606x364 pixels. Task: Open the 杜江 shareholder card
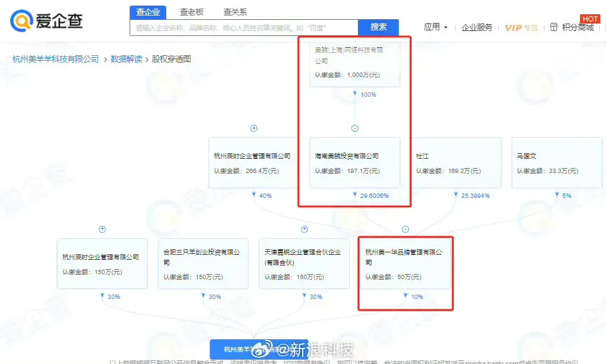[456, 162]
